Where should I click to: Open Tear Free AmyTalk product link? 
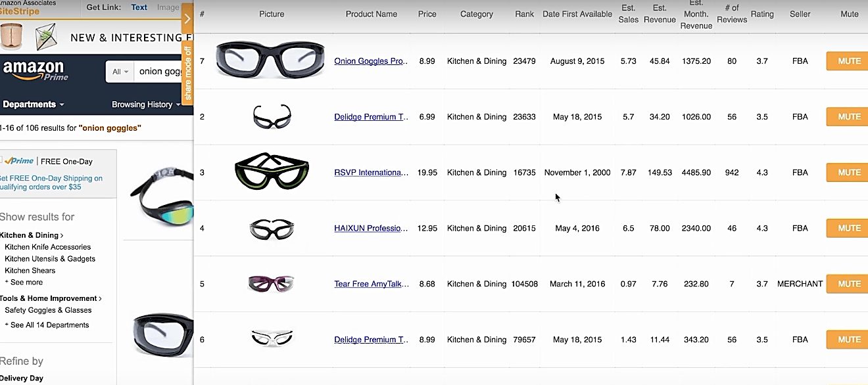point(372,284)
